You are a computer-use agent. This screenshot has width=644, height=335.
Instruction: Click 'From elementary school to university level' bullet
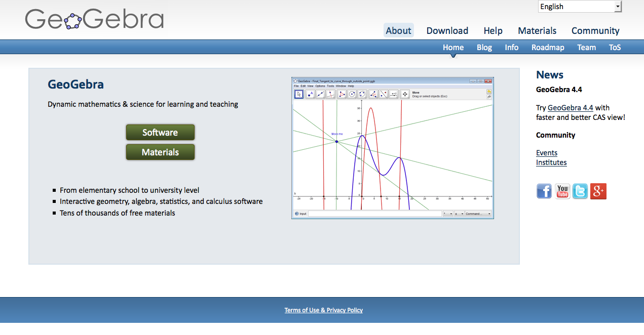(x=129, y=190)
